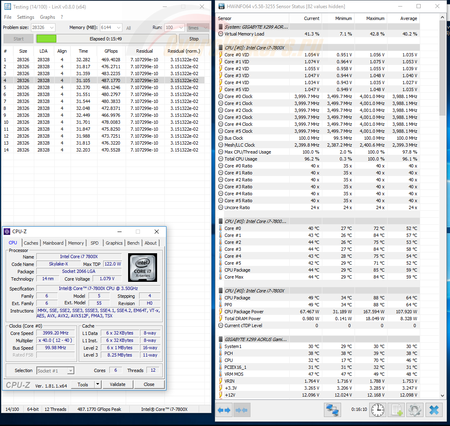
Task: Open the Tools dropdown arrow in CPU-Z
Action: pyautogui.click(x=97, y=385)
